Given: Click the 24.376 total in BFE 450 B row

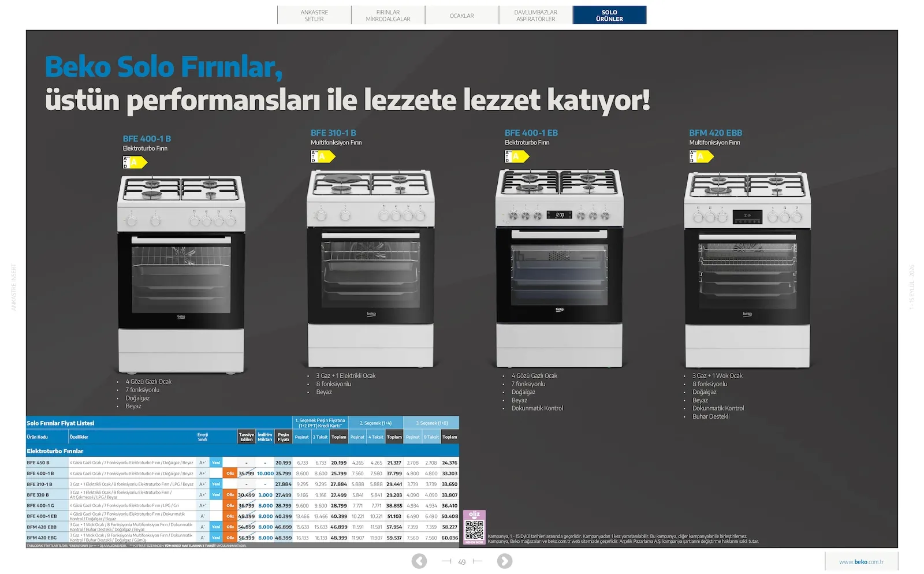Looking at the screenshot, I should point(450,463).
